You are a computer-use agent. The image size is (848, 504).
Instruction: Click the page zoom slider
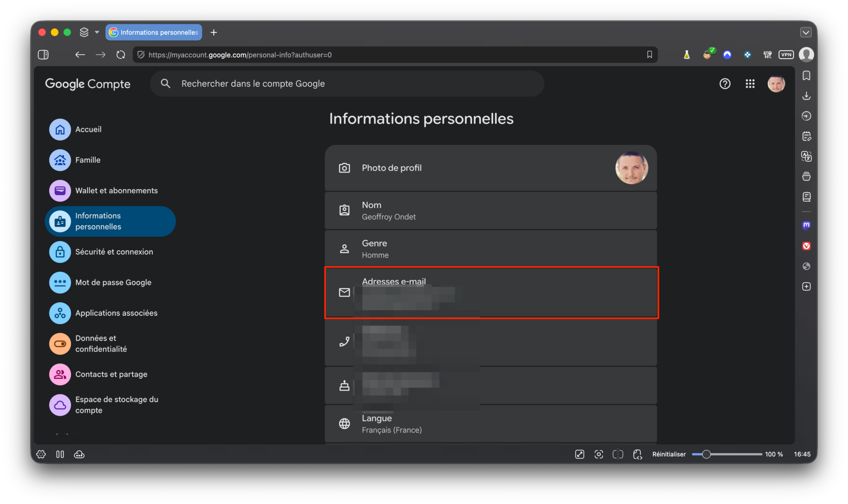coord(727,454)
